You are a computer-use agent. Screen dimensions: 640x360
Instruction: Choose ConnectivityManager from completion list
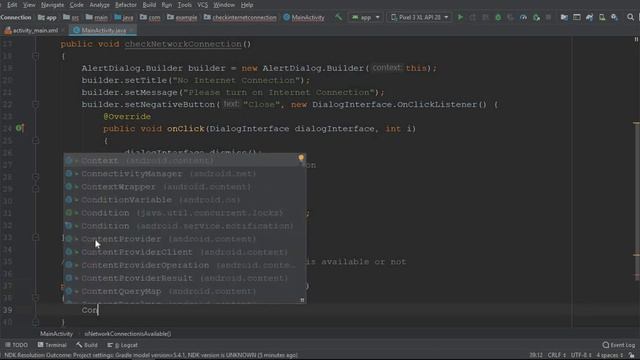click(x=184, y=173)
